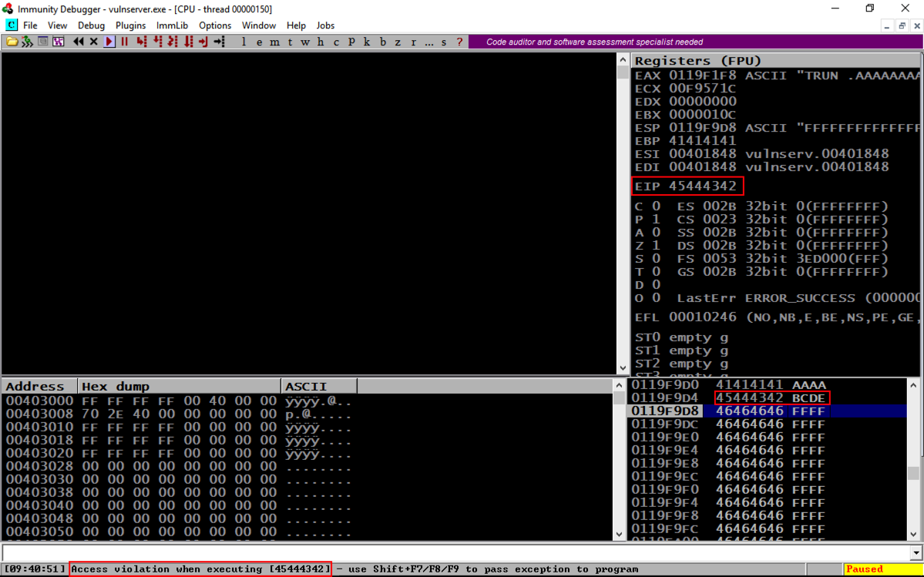Click the Address column header in dump
The image size is (924, 577).
39,386
